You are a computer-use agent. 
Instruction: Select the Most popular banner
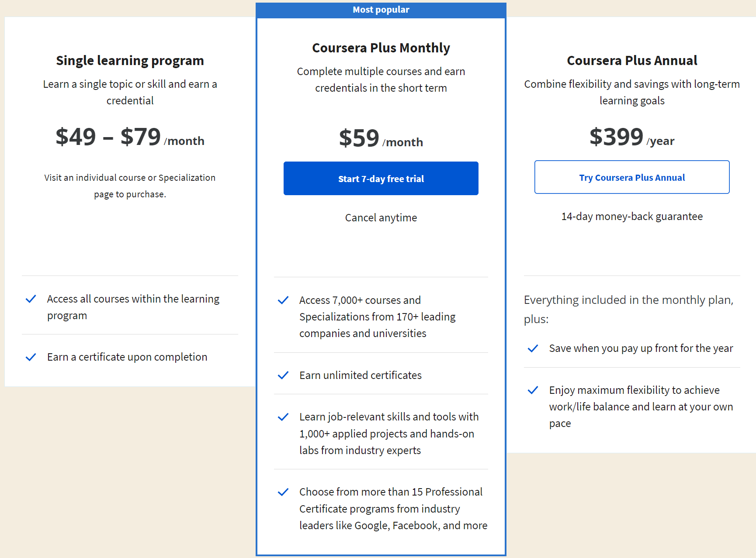[381, 10]
